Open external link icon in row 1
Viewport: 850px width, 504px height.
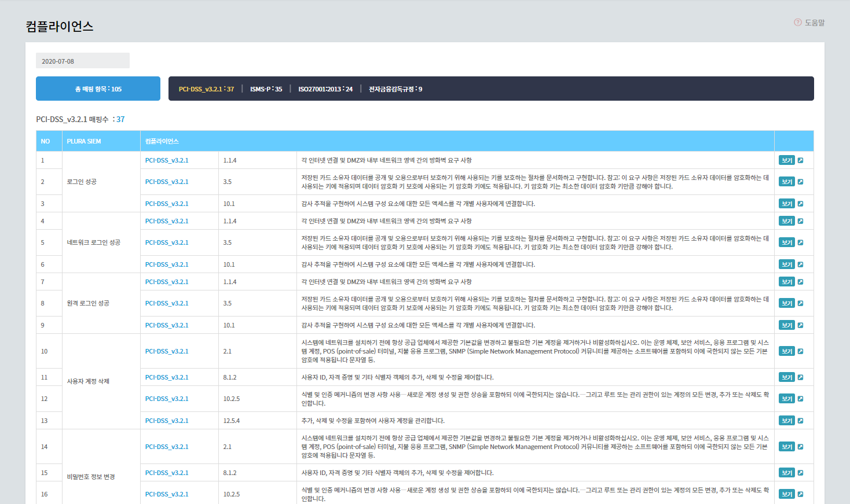click(x=800, y=160)
